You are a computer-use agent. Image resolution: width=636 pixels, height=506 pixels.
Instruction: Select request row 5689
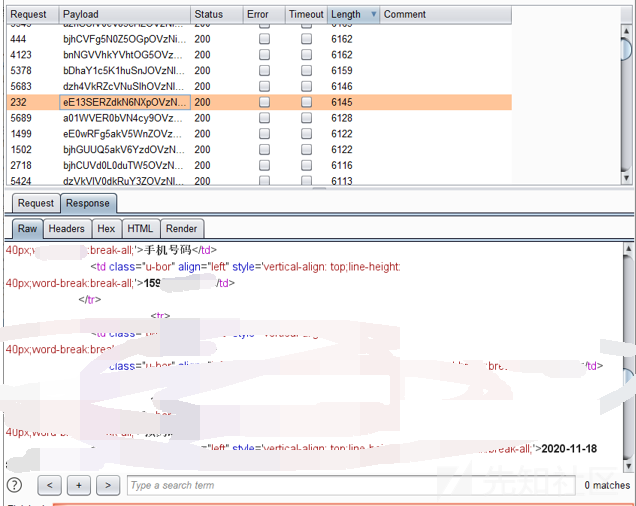click(259, 118)
